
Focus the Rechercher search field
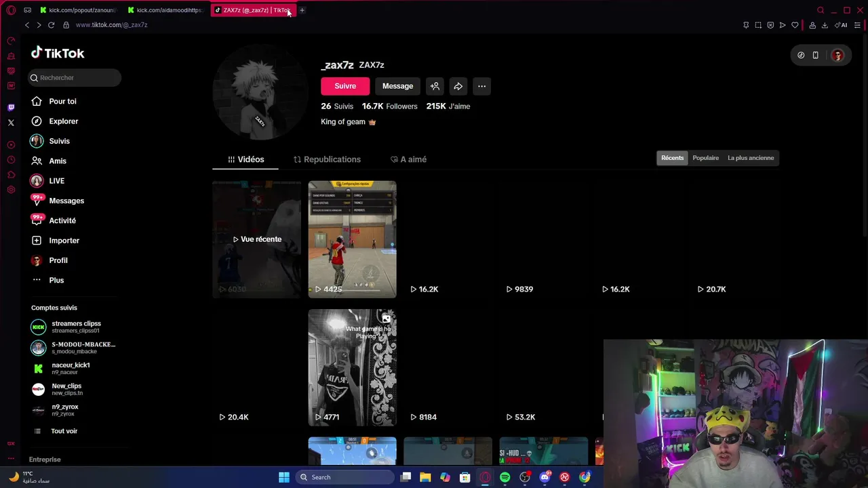(75, 77)
